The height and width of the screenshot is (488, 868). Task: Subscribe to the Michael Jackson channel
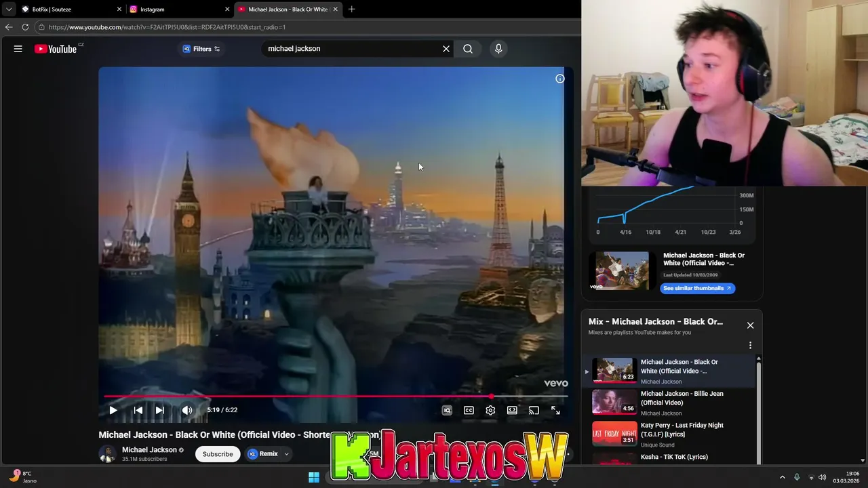(218, 454)
